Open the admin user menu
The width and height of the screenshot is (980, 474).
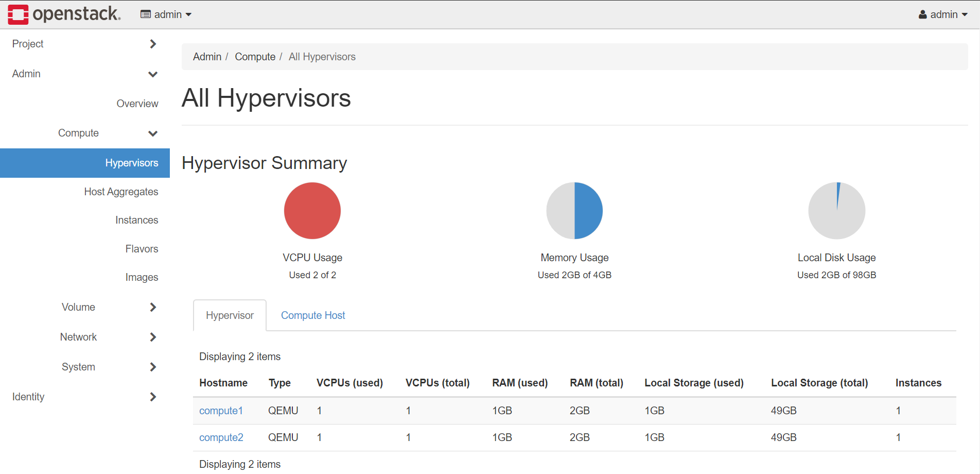[x=943, y=14]
